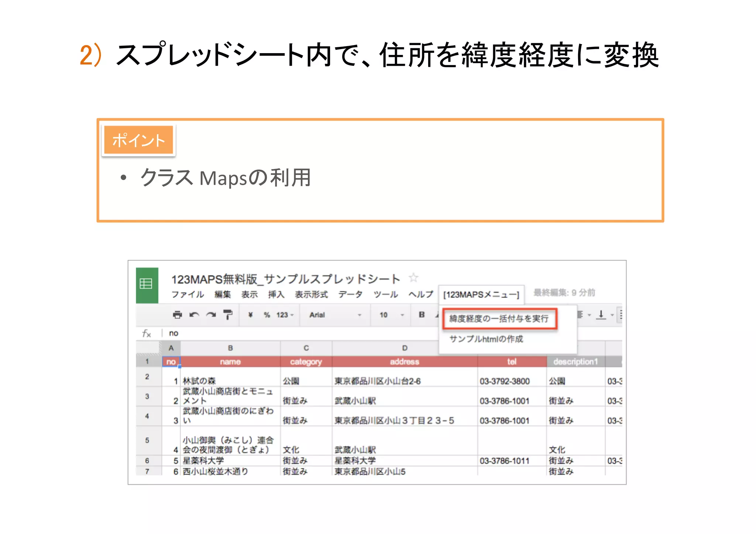Click the print icon
Viewport: 756px width, 534px height.
(x=177, y=315)
